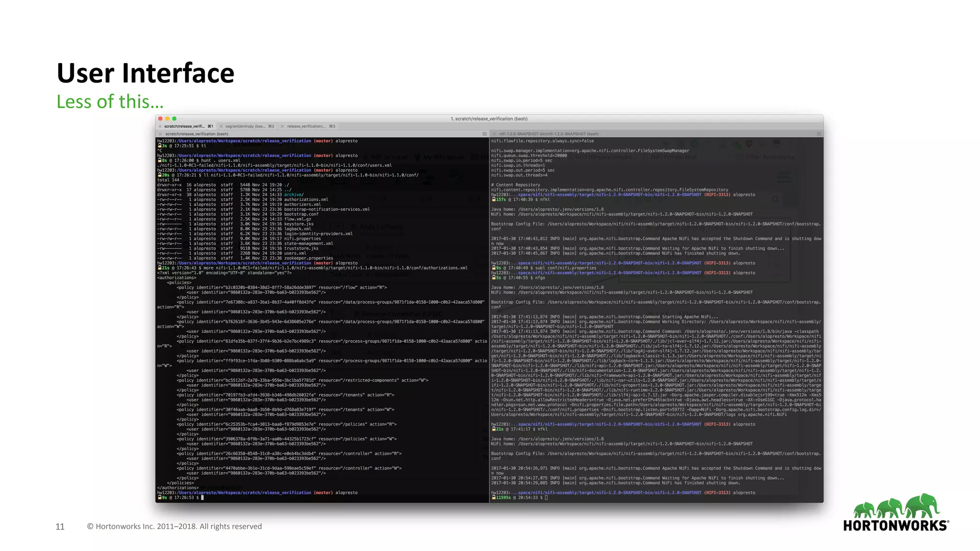The width and height of the screenshot is (980, 551).
Task: Click the green zoom window button
Action: [174, 119]
